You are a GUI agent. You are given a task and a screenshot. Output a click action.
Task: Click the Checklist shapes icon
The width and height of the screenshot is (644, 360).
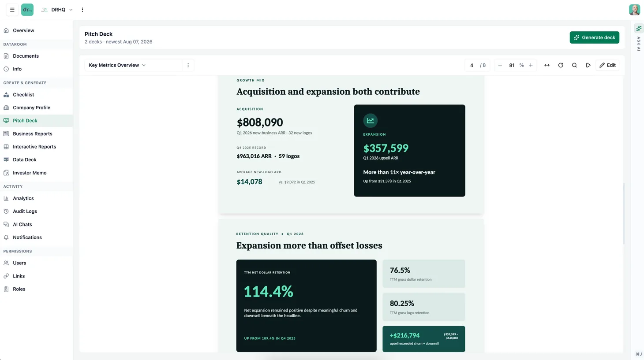[6, 95]
